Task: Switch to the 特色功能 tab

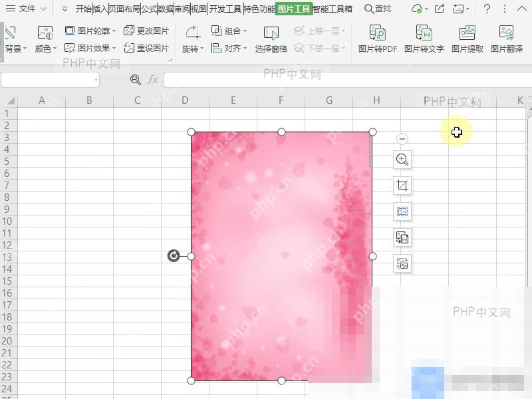Action: tap(260, 9)
